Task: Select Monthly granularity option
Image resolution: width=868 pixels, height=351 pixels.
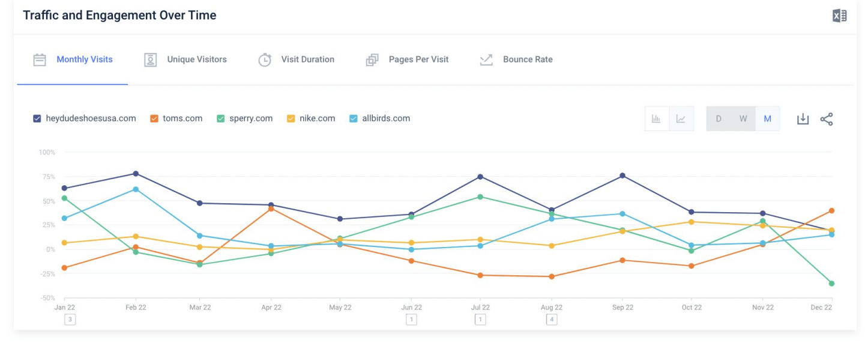Action: [x=767, y=118]
